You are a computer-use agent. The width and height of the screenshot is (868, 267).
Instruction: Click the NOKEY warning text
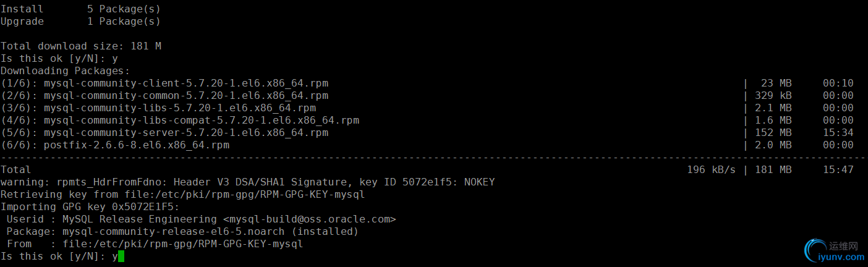click(x=480, y=182)
